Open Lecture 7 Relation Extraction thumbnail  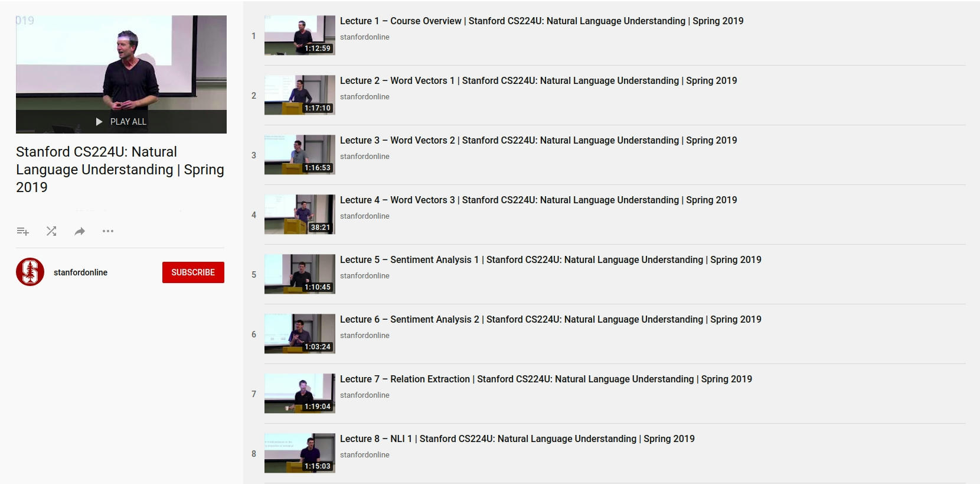point(300,394)
